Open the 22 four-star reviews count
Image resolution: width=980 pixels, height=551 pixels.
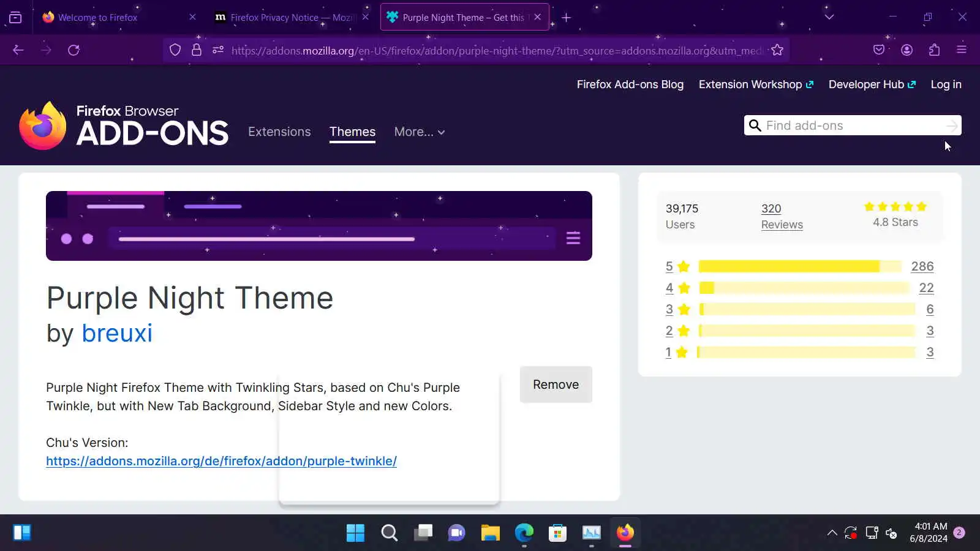click(926, 288)
